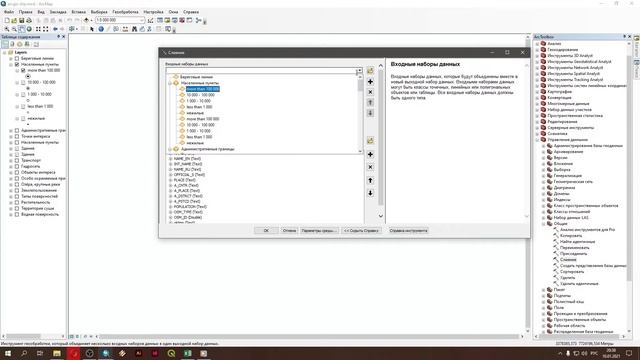This screenshot has height=360, width=640.
Task: Click List By Visibility icon in table of contents
Action: (x=20, y=44)
